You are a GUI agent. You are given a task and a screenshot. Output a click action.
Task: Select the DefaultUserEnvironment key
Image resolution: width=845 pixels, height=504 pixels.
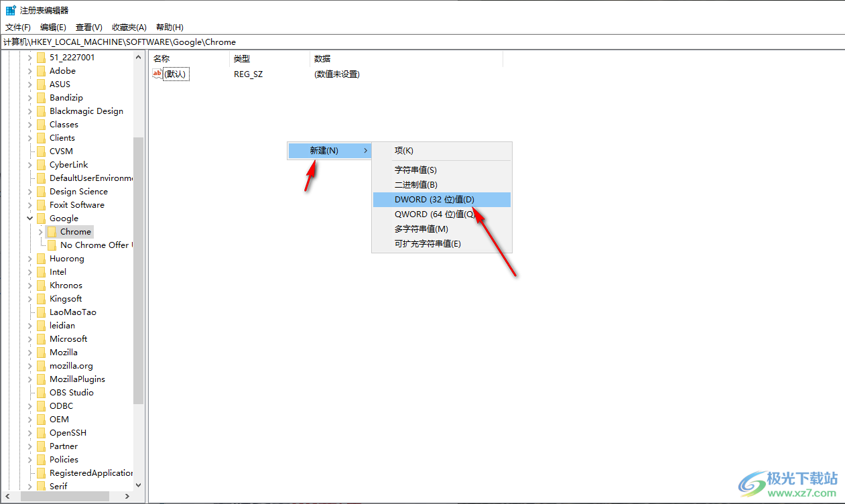pyautogui.click(x=91, y=178)
